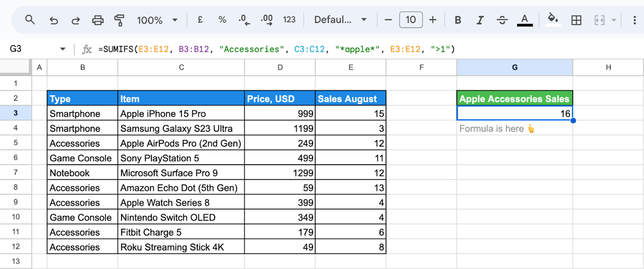644x269 pixels.
Task: Select the Sony PlayStation 5 cell
Action: tap(182, 158)
